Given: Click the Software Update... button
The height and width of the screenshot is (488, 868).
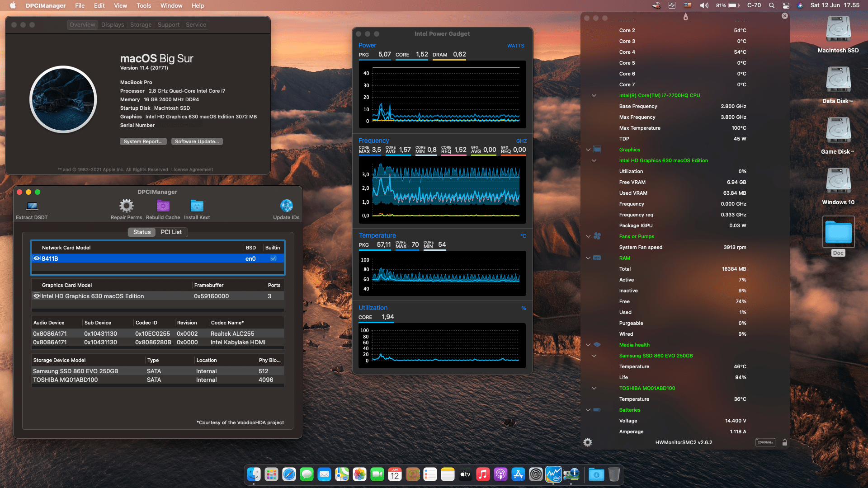Looking at the screenshot, I should point(197,141).
